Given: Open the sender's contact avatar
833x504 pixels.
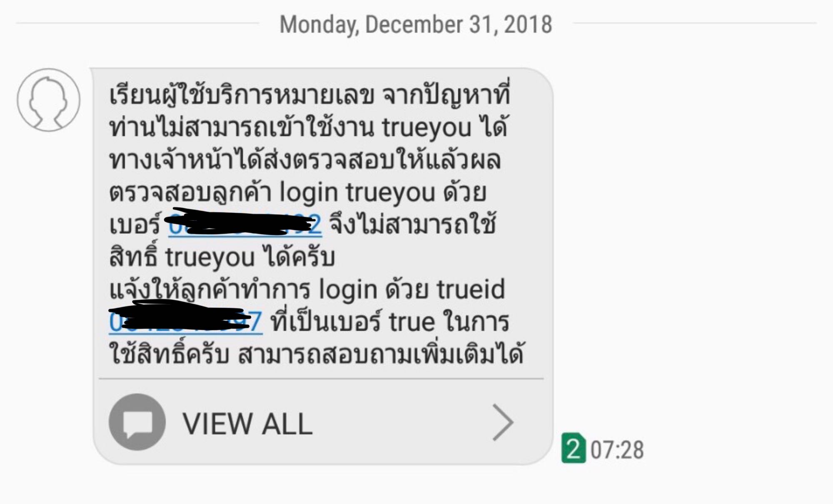Looking at the screenshot, I should pos(48,100).
